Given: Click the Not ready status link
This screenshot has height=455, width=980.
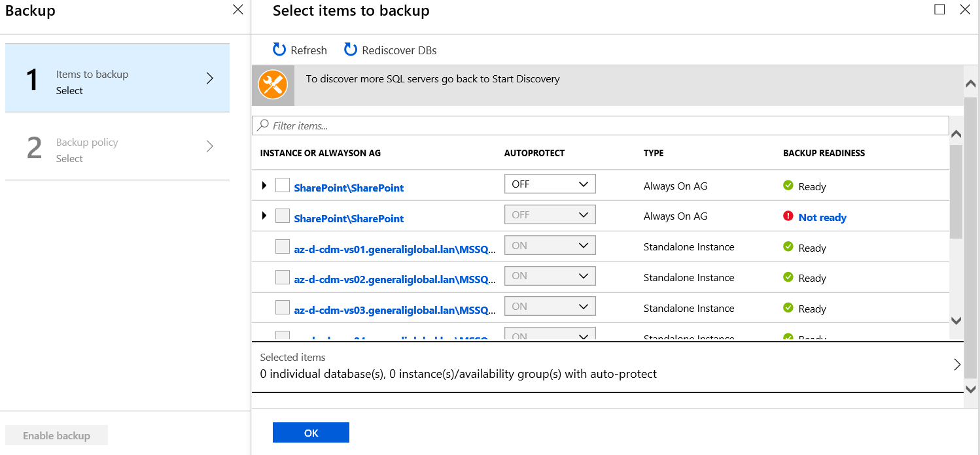Looking at the screenshot, I should pos(822,218).
